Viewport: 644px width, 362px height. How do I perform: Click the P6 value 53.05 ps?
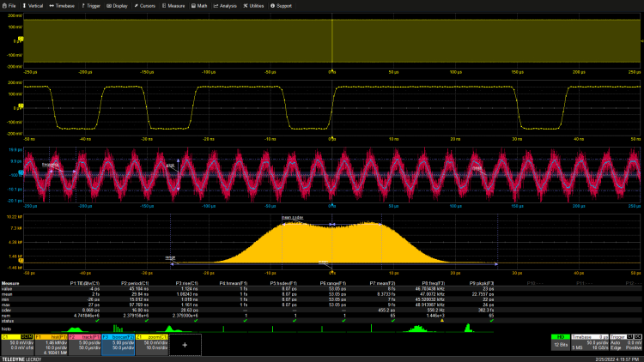[x=337, y=289]
